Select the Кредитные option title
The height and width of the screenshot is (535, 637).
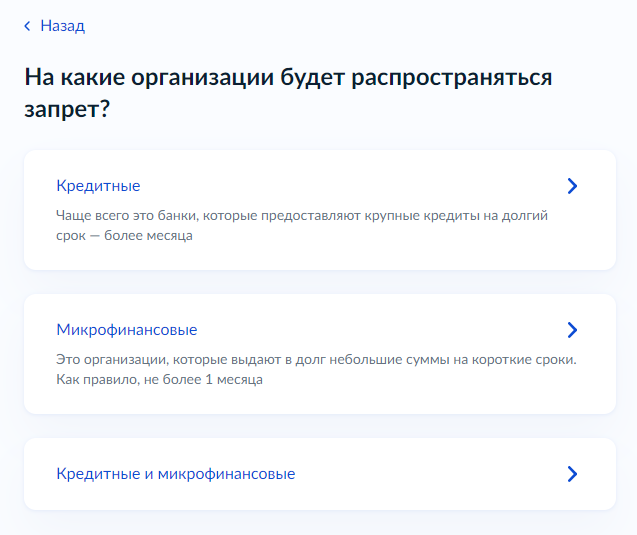pyautogui.click(x=98, y=186)
